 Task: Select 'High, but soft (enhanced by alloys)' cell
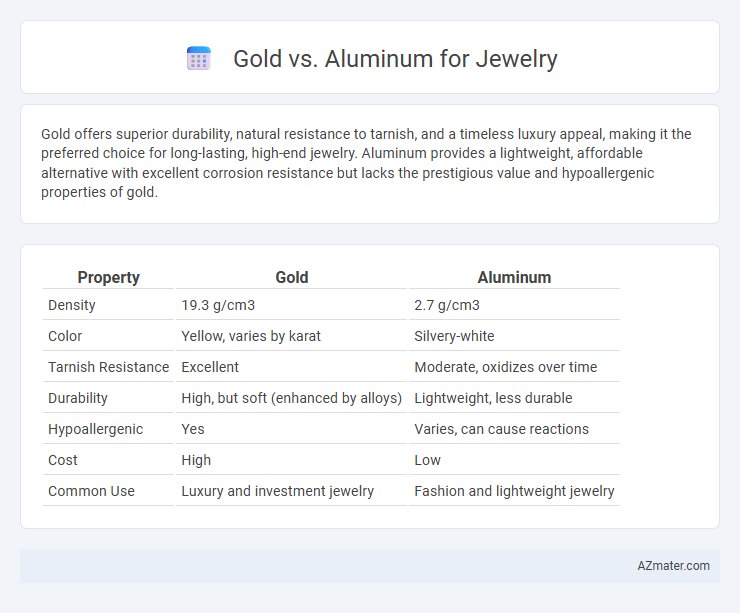pos(292,398)
